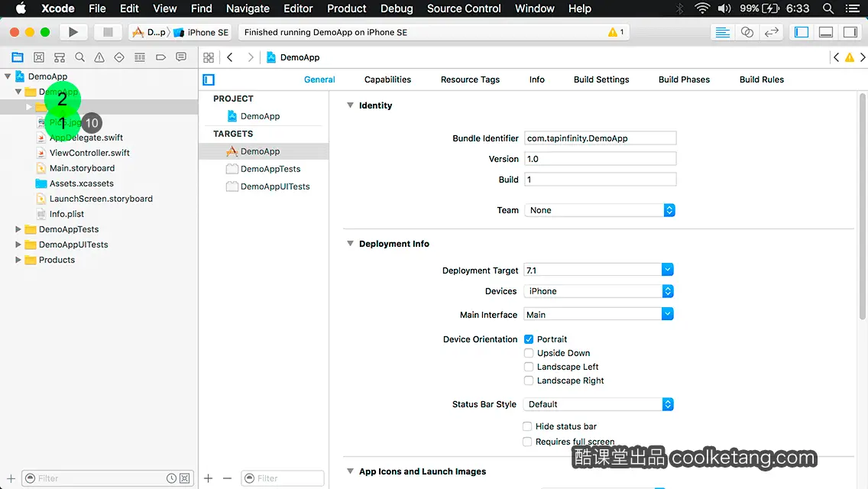Enable Landscape Left orientation
868x489 pixels.
(529, 367)
